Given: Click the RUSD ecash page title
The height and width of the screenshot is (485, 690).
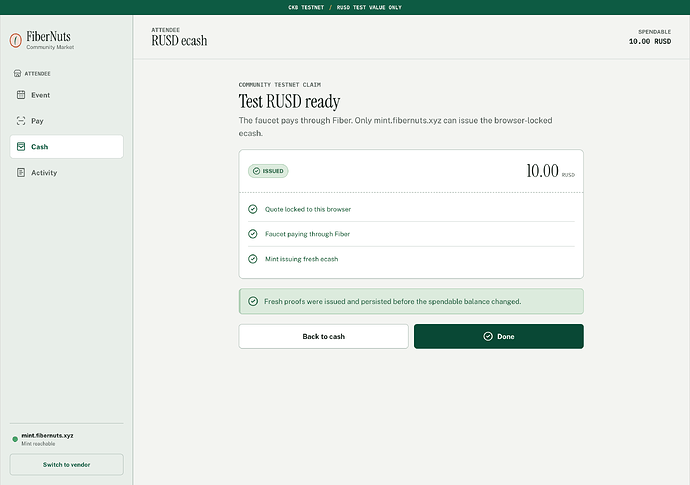Looking at the screenshot, I should tap(179, 40).
